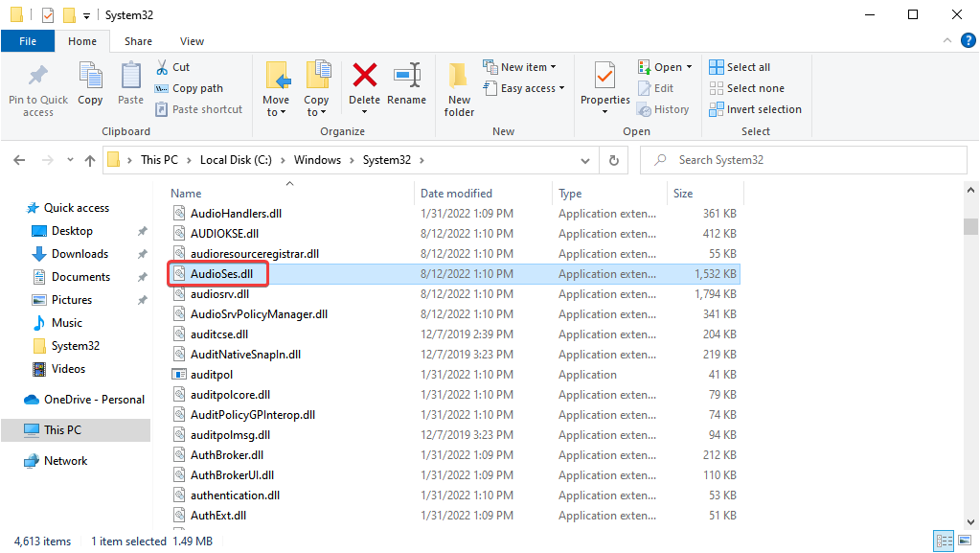Refresh the System32 folder view
Viewport: 980px width, 553px height.
(614, 160)
